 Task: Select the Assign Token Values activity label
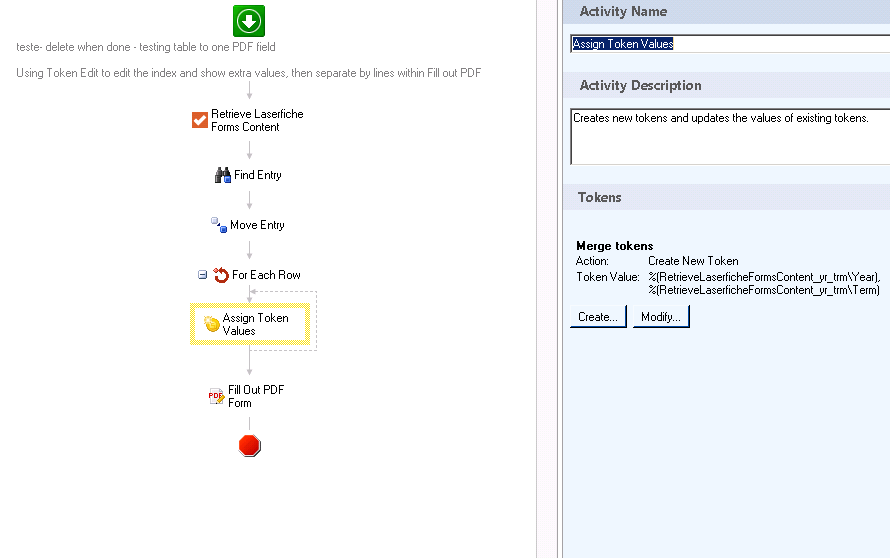(255, 324)
